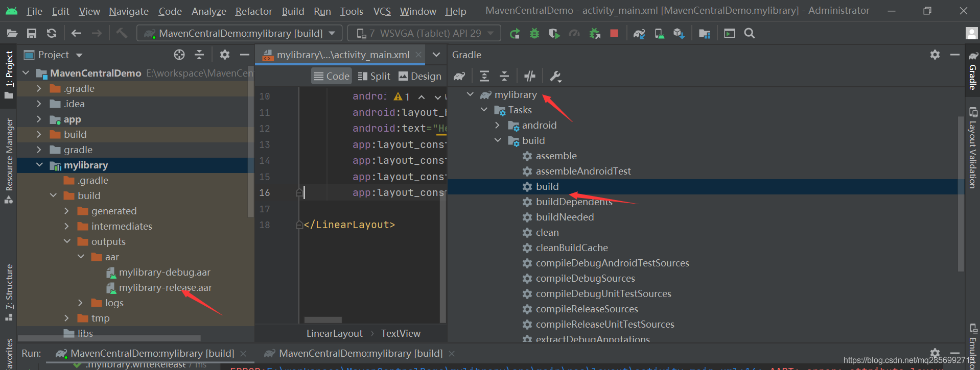Viewport: 980px width, 370px height.
Task: Collapse the outputs folder
Action: point(67,241)
